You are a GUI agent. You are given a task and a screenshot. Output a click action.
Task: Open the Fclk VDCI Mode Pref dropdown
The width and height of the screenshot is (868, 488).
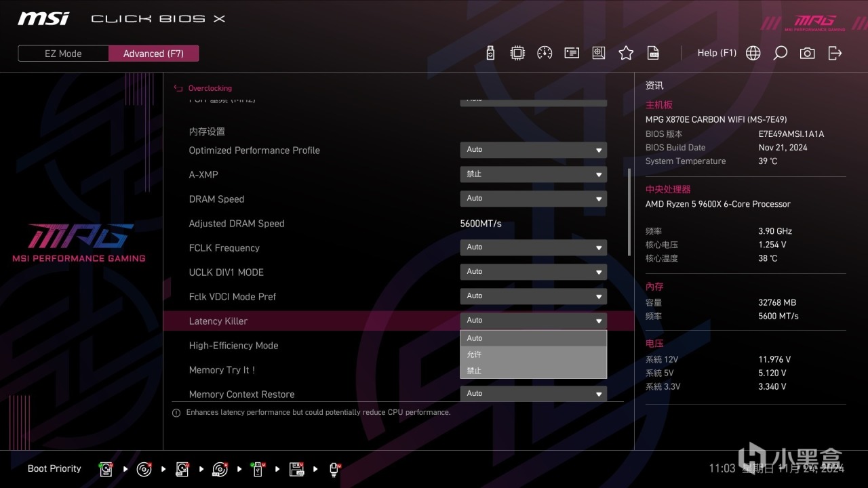[x=534, y=296]
